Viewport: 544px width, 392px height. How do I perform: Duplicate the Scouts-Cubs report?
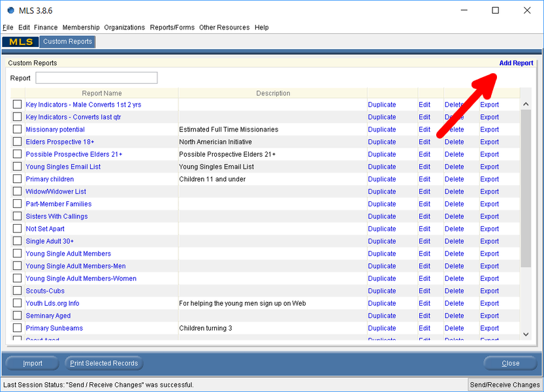click(381, 291)
